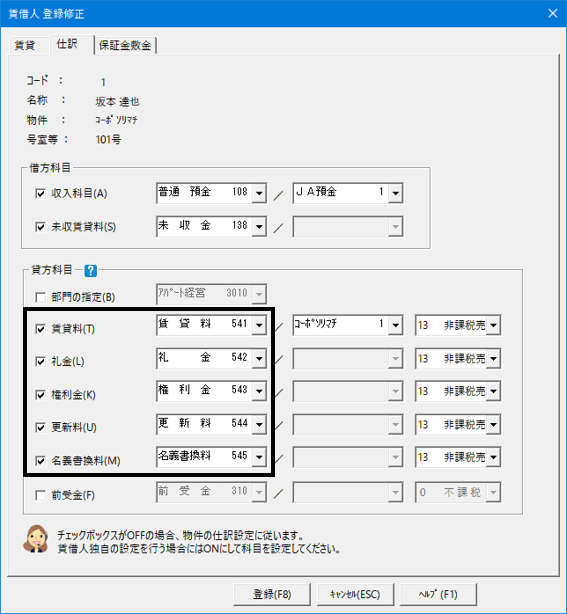The image size is (567, 614).
Task: Open the 更新料 544 account dropdown
Action: [259, 424]
